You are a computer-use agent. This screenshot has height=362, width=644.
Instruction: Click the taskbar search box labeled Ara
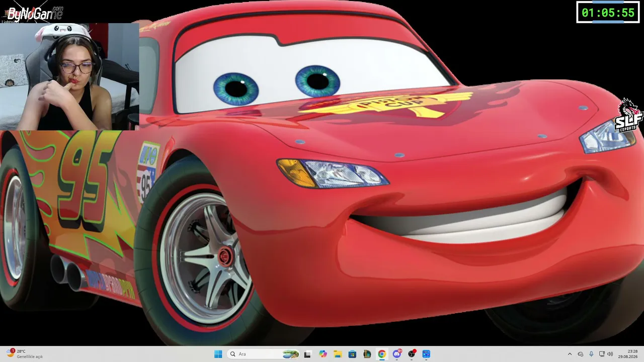pyautogui.click(x=264, y=354)
